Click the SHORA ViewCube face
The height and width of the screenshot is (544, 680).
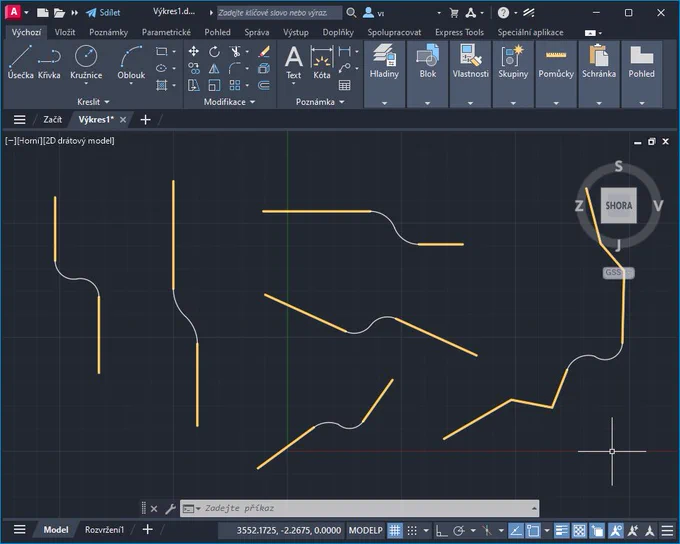(618, 205)
